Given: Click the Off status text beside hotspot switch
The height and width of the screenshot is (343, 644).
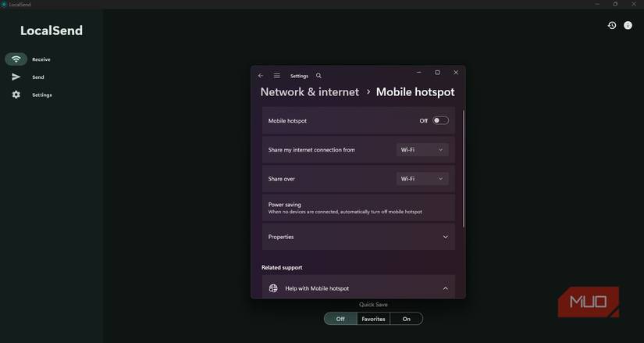Looking at the screenshot, I should (x=423, y=120).
